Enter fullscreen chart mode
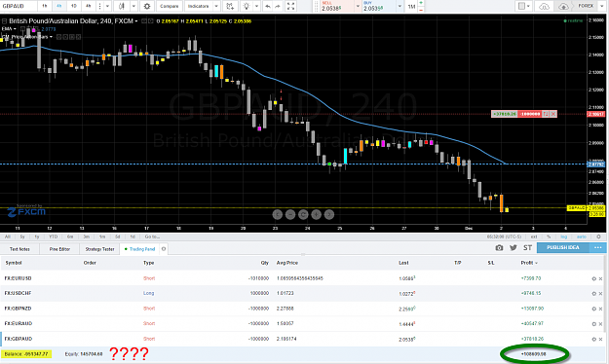Viewport: 609px width, 364px height. point(290,6)
